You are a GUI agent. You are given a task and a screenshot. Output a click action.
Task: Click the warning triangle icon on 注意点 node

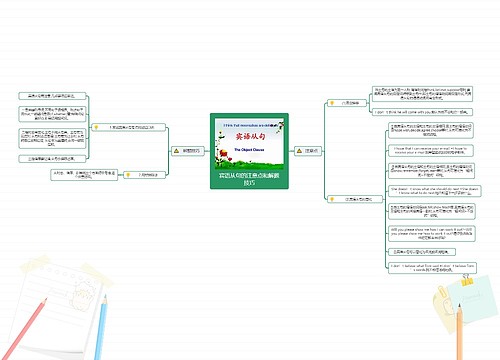click(299, 151)
